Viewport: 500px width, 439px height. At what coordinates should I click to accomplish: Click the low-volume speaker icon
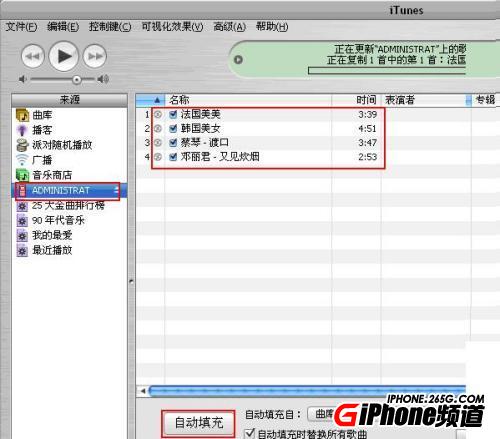(x=23, y=79)
